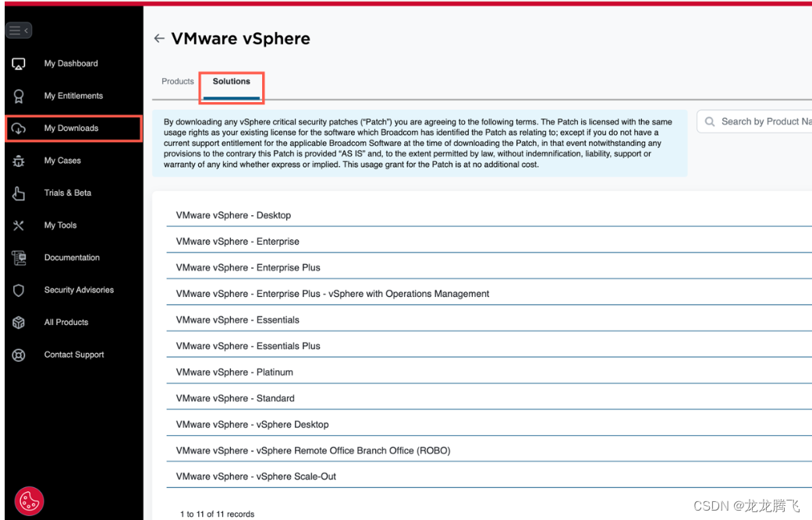Open Contact Support menu item
The height and width of the screenshot is (520, 812).
73,355
